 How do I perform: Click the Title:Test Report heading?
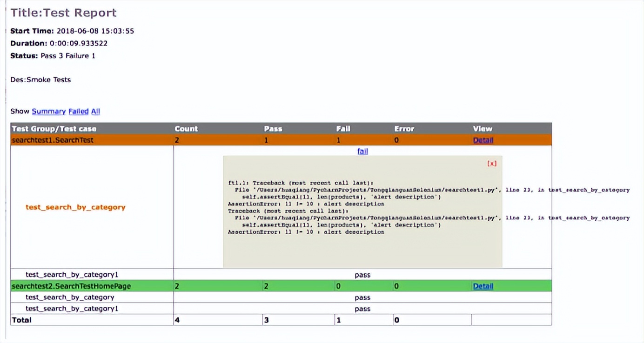[x=64, y=13]
